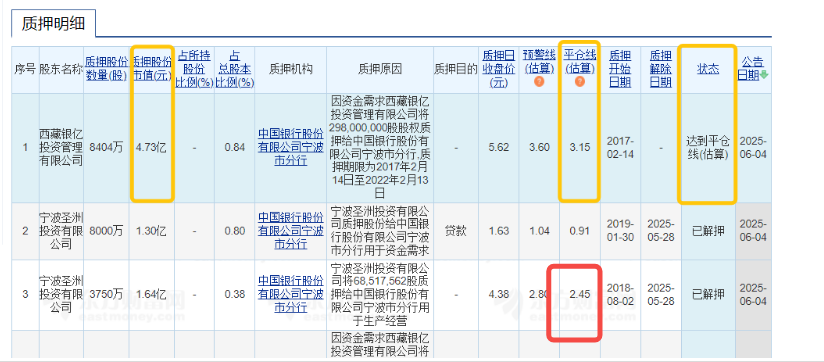Open 中国银行宁波市分行 link in row 3
This screenshot has height=362, width=824.
291,294
